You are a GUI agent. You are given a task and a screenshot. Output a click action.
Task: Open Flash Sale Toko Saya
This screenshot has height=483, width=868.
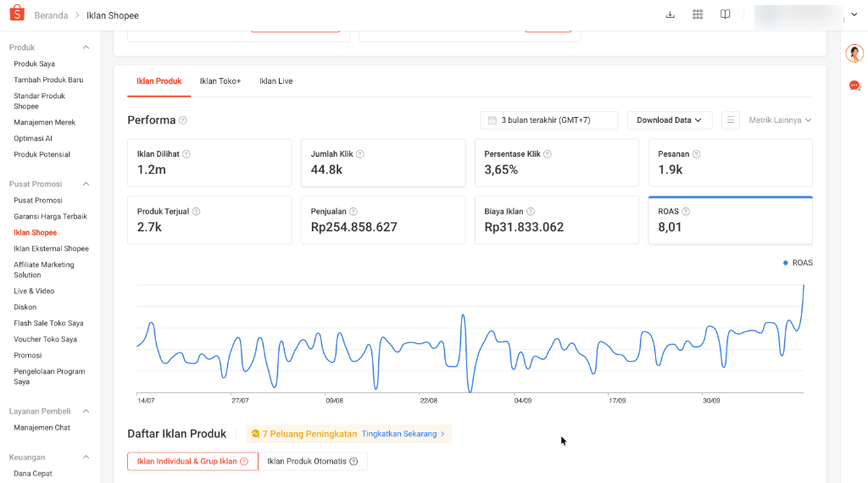(x=48, y=324)
